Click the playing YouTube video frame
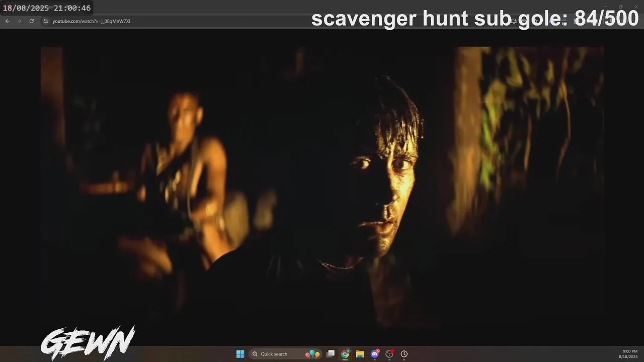The width and height of the screenshot is (644, 362). (x=322, y=187)
